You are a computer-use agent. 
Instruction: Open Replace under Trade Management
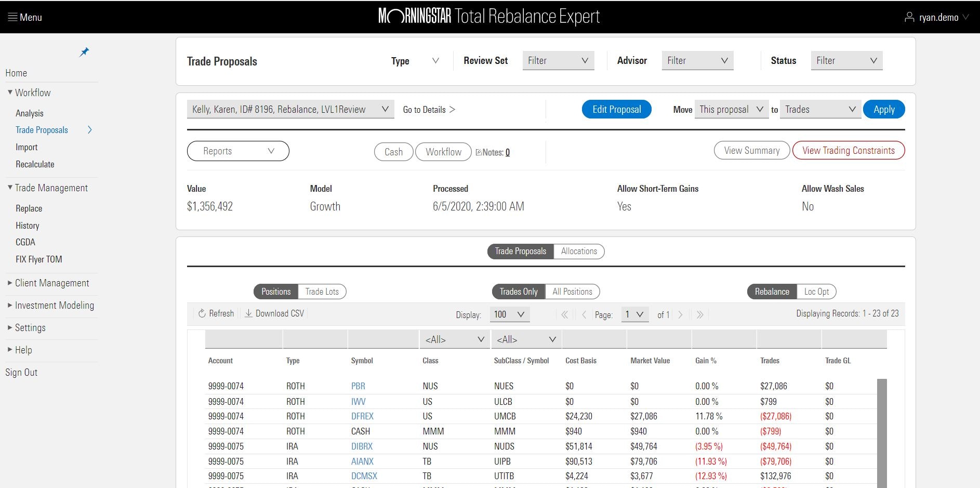pos(29,208)
